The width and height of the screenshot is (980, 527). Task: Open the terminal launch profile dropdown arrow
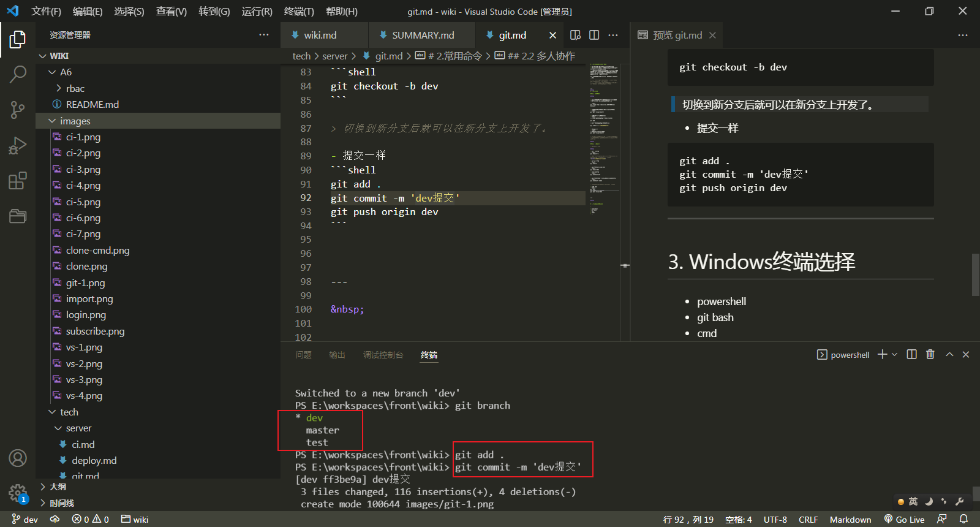[894, 354]
